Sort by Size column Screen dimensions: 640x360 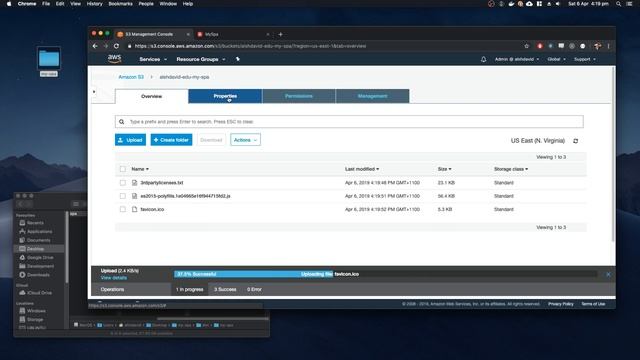tap(444, 169)
